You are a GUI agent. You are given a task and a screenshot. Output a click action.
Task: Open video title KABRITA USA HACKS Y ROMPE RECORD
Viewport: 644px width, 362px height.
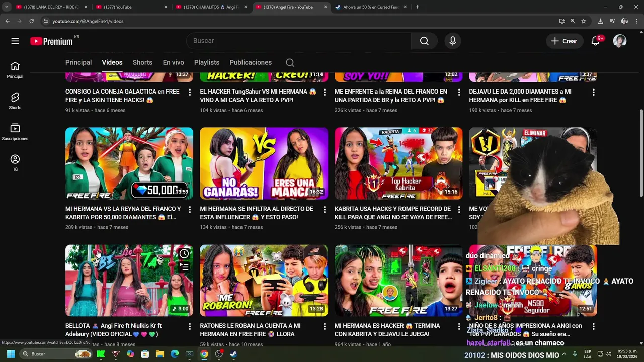pos(392,213)
